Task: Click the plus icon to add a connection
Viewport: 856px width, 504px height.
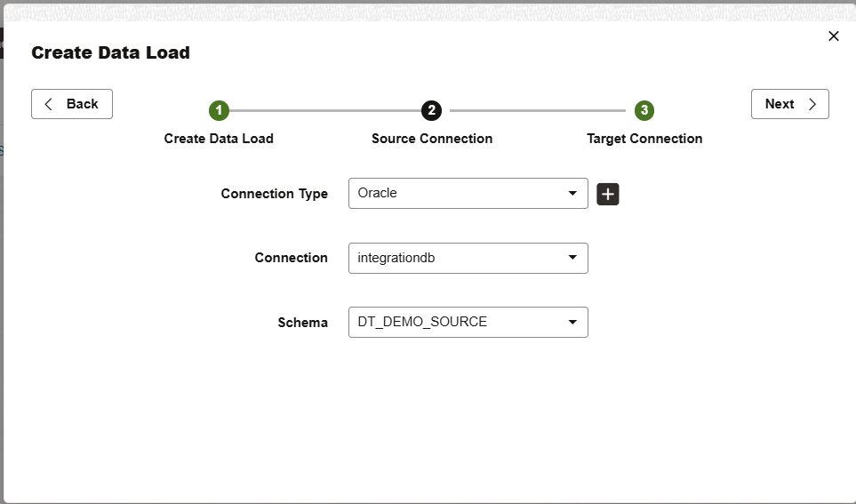Action: point(608,194)
